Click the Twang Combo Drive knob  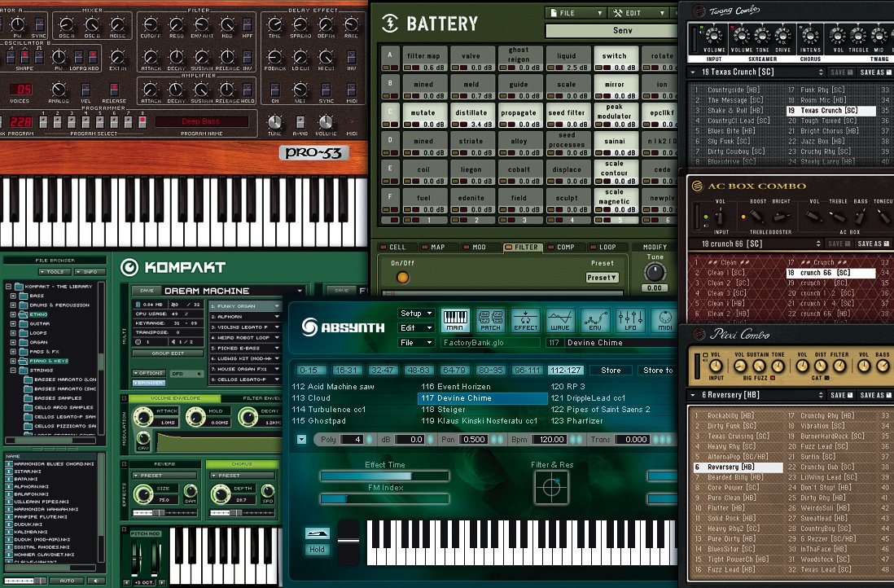(782, 36)
